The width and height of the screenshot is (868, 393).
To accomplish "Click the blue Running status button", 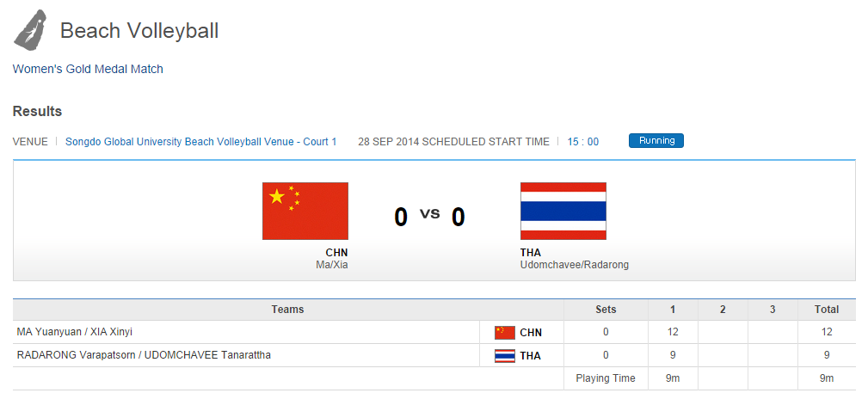I will click(656, 141).
